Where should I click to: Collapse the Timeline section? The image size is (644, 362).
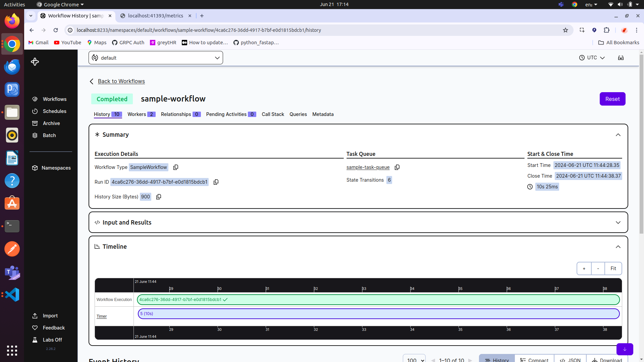[x=618, y=247]
